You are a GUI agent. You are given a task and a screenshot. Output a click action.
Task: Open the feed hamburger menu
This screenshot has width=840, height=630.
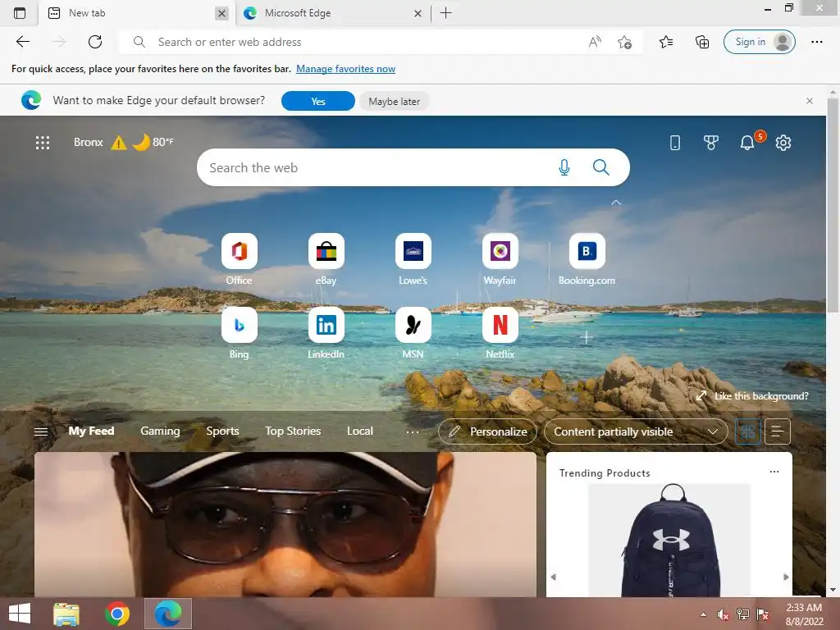tap(41, 431)
